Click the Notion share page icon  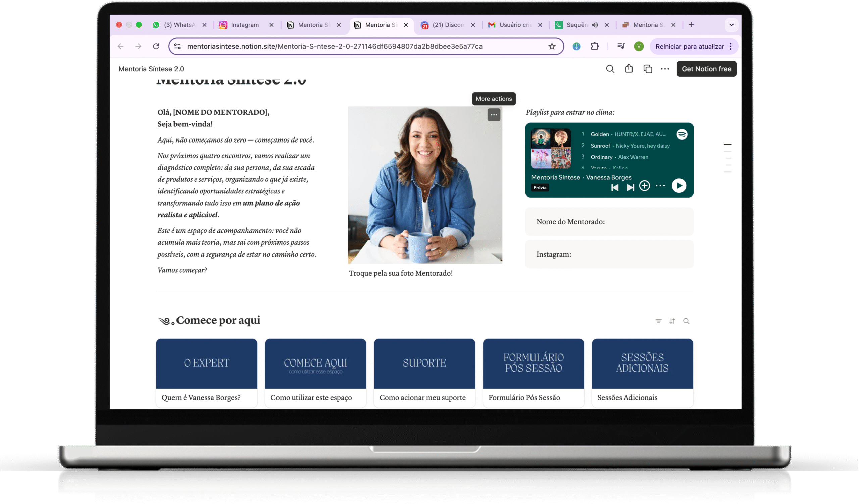pos(628,69)
